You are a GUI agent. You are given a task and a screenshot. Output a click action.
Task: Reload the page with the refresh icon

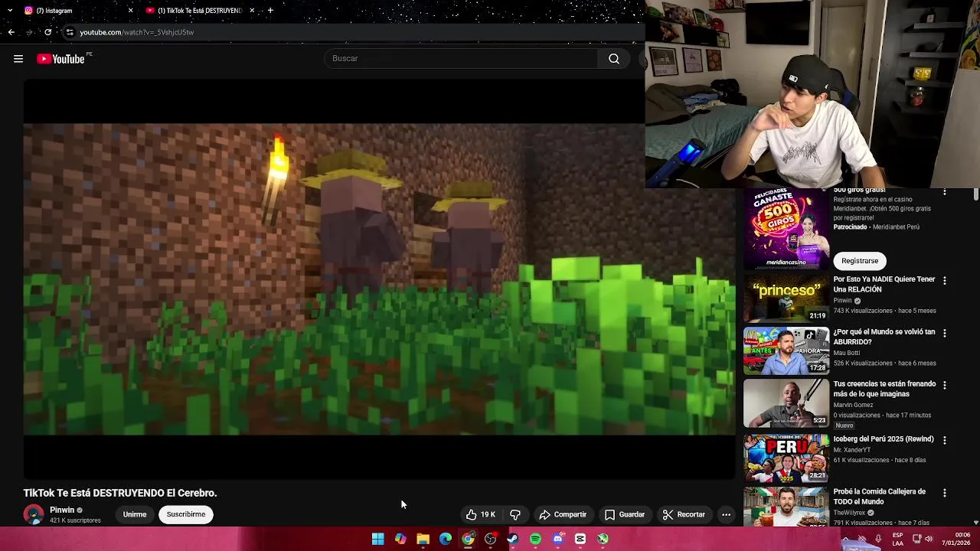47,32
